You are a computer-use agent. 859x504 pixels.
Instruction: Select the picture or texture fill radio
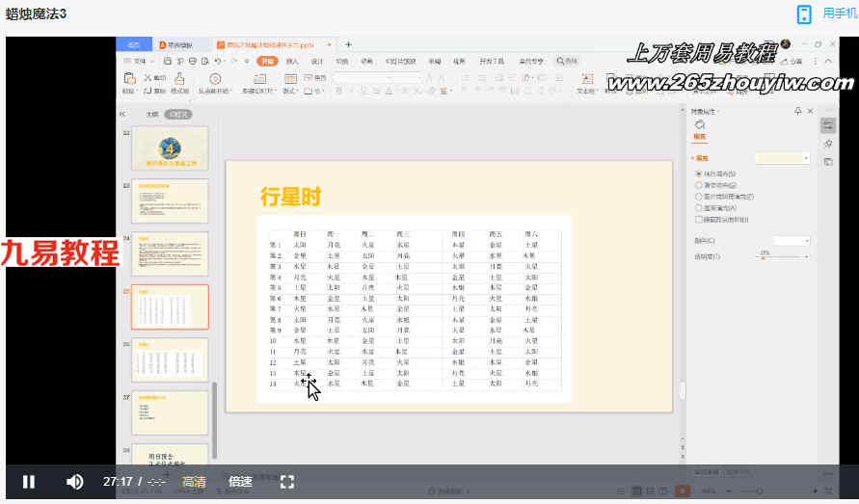[699, 197]
